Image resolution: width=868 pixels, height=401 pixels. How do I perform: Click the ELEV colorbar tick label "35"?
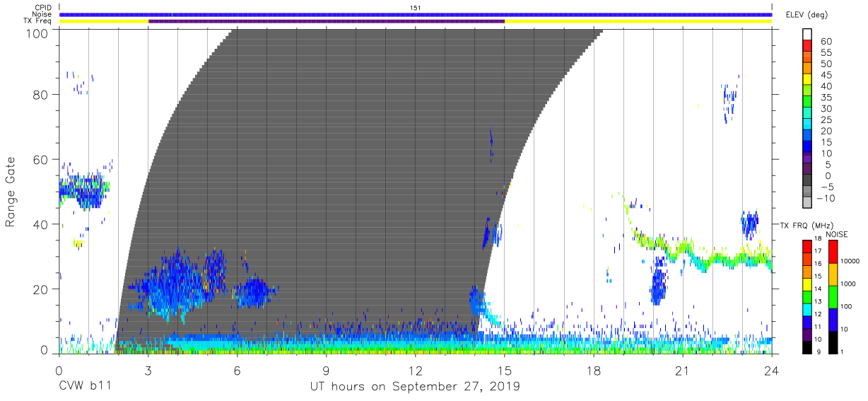pos(826,98)
